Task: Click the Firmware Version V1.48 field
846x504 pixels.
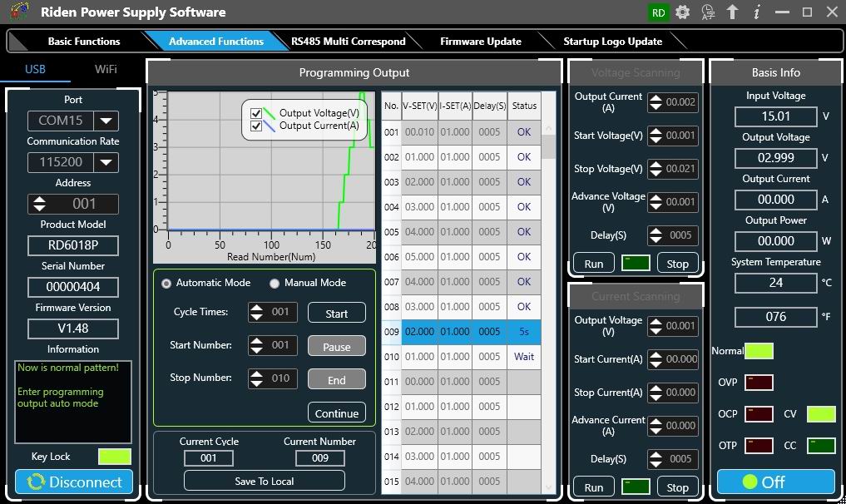Action: [73, 329]
